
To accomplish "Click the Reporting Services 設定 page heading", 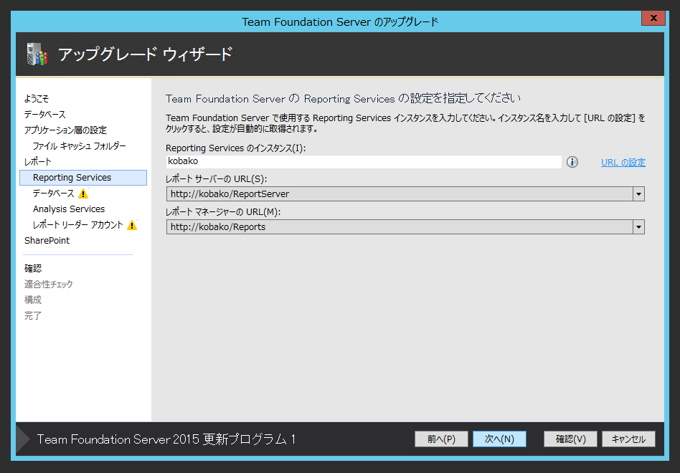I will click(343, 98).
